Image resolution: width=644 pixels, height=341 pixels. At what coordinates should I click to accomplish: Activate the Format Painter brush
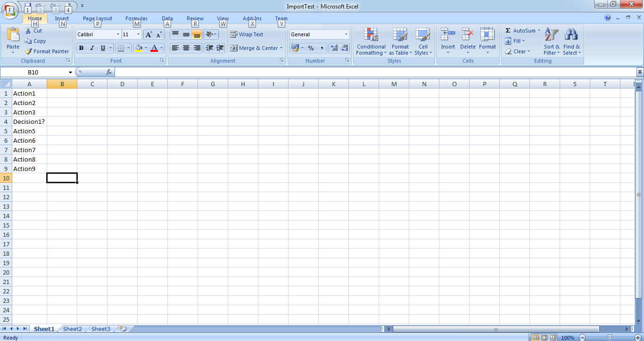click(x=47, y=51)
